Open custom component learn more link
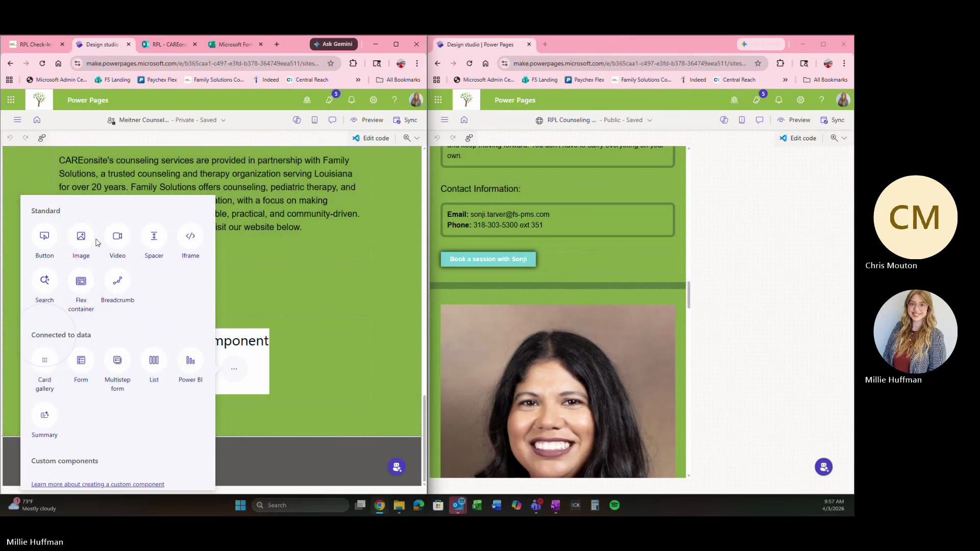This screenshot has height=551, width=980. pos(97,484)
